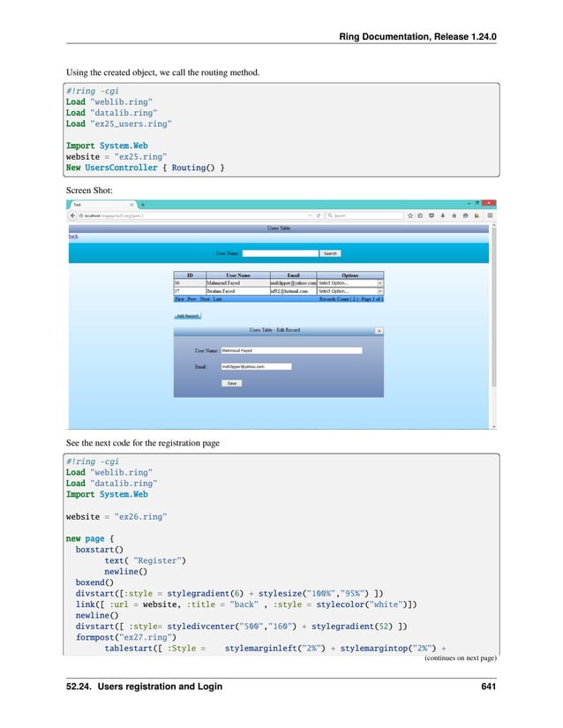Click page number '641'
Image resolution: width=563 pixels, height=728 pixels.
click(x=489, y=687)
